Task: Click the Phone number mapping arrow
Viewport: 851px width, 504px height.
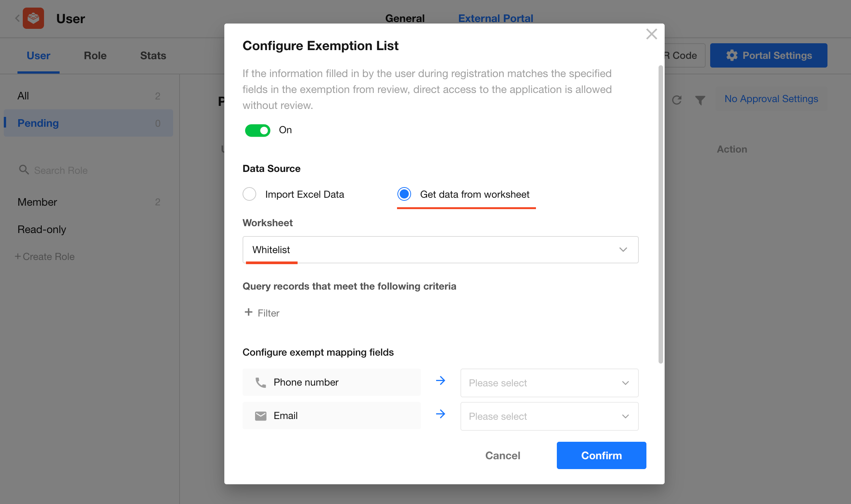Action: point(440,381)
